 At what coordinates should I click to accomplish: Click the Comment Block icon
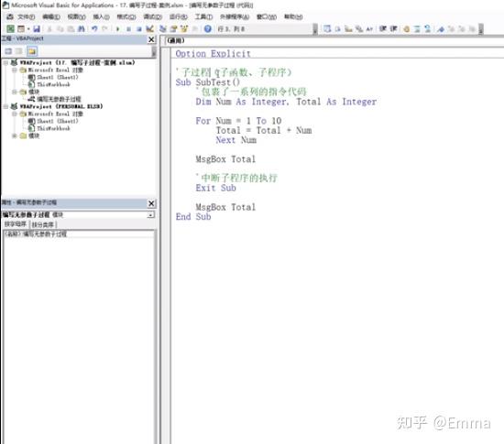pyautogui.click(x=417, y=29)
